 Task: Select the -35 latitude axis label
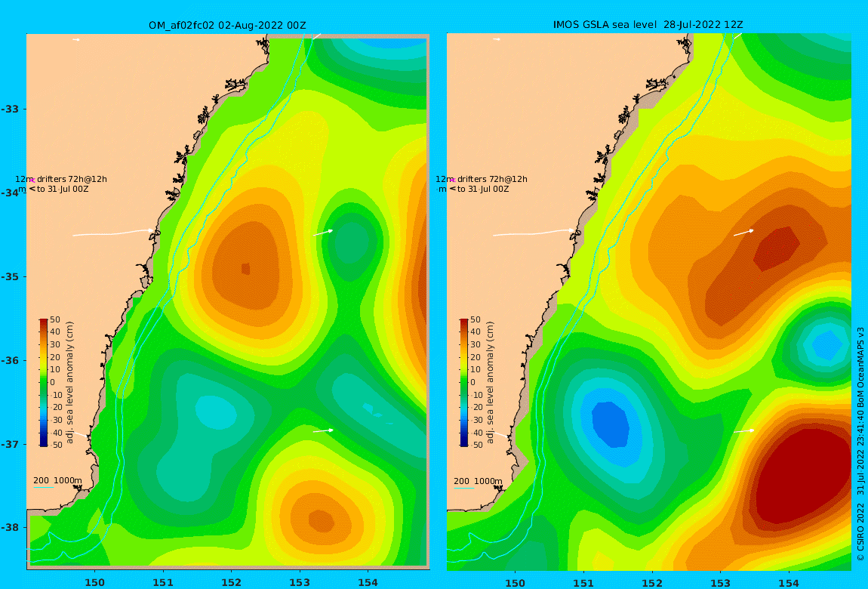pyautogui.click(x=9, y=277)
